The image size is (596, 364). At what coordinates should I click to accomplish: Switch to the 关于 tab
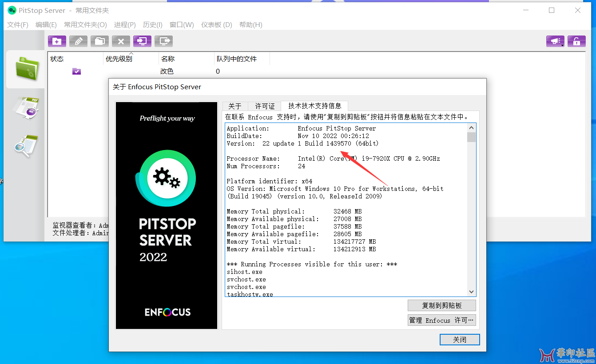235,106
